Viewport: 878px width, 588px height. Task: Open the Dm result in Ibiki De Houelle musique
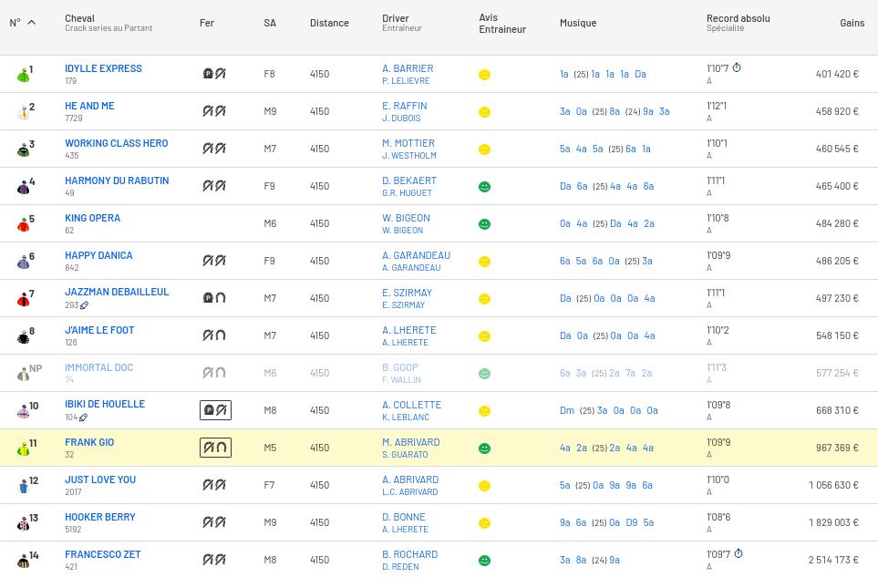[x=566, y=411]
